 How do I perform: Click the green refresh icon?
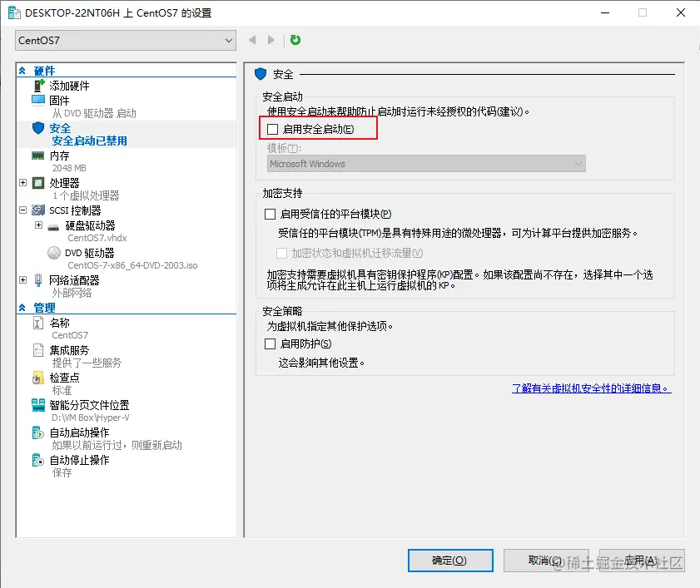click(x=295, y=39)
